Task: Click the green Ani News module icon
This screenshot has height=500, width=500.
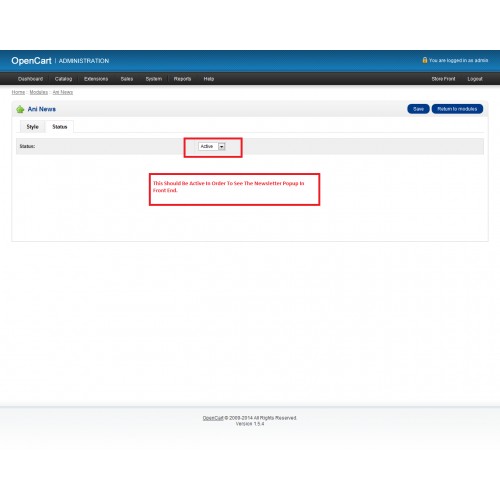Action: pos(20,109)
